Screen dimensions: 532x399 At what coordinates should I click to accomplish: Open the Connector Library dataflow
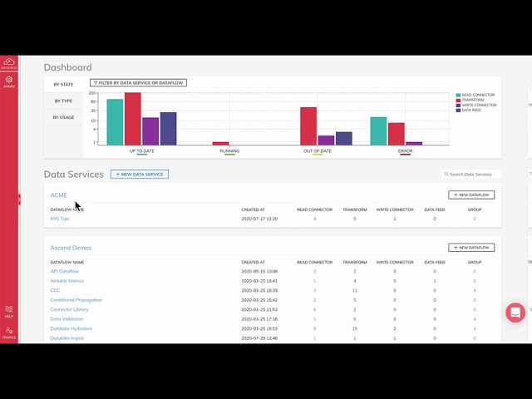click(69, 309)
